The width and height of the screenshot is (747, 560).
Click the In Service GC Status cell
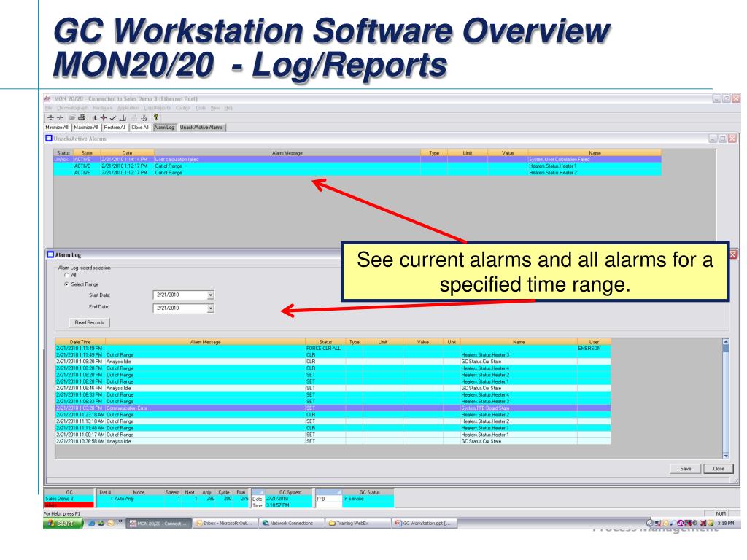[368, 499]
